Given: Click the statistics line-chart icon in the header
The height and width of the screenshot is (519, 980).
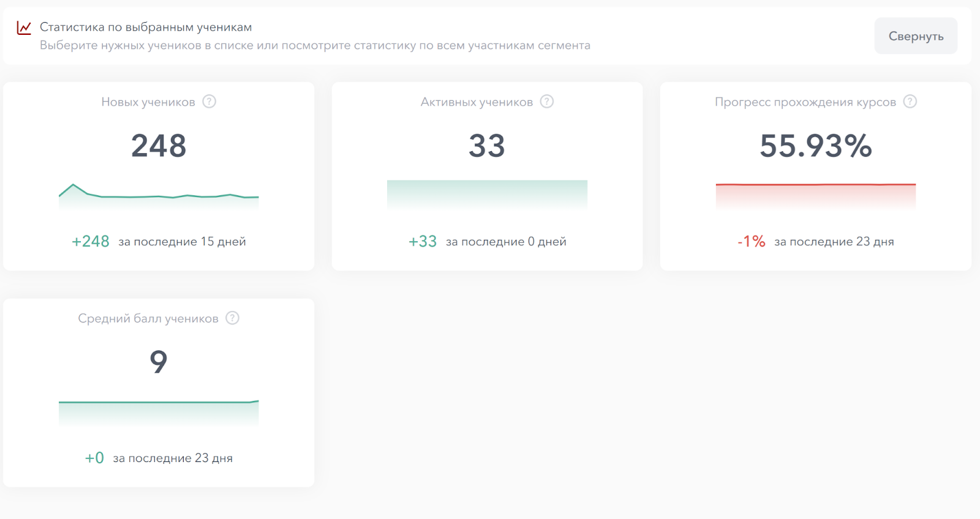Looking at the screenshot, I should coord(24,28).
